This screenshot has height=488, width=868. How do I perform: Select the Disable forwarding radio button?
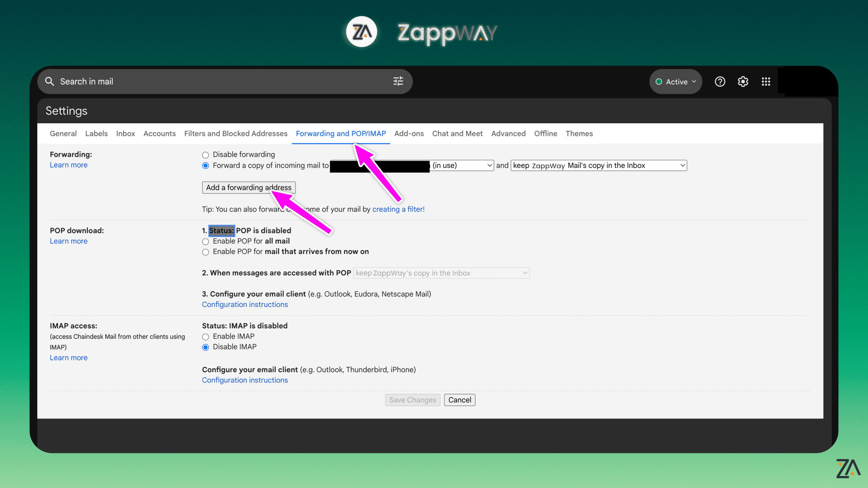(x=205, y=154)
